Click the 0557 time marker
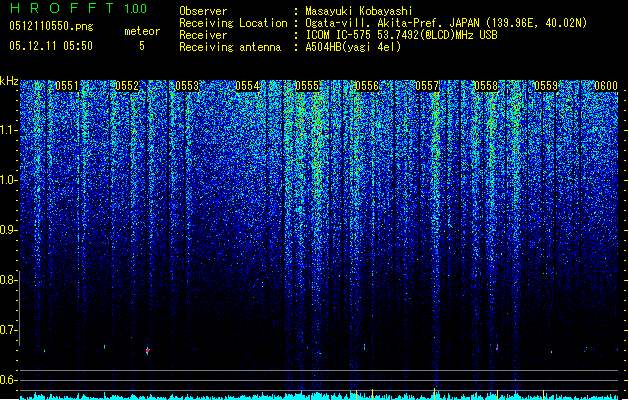 coord(427,86)
